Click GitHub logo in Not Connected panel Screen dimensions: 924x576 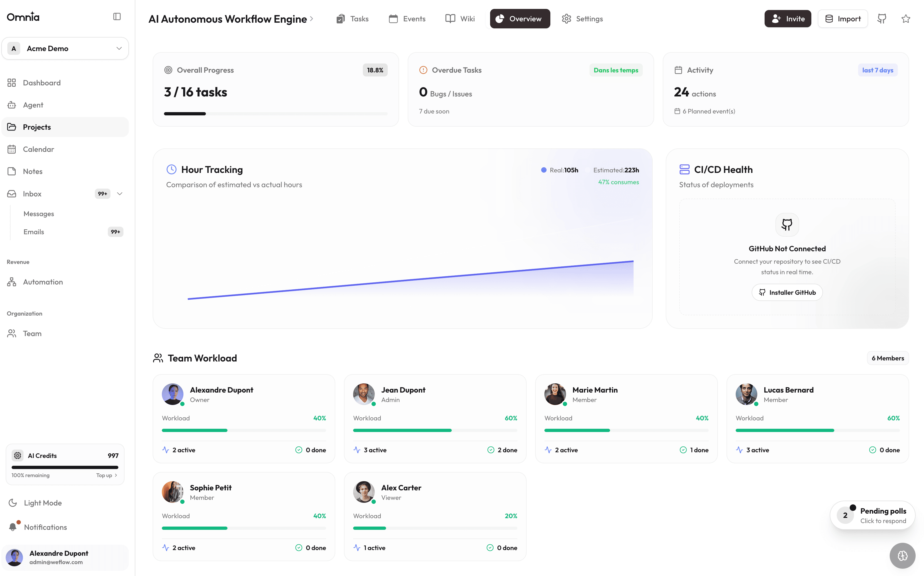(x=787, y=225)
